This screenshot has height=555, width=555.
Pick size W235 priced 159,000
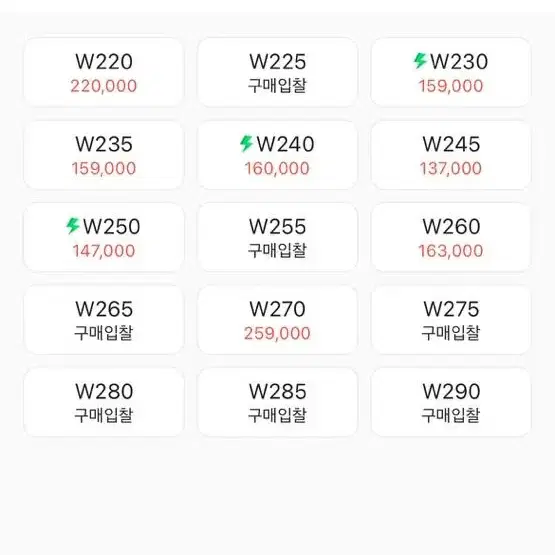pos(104,155)
